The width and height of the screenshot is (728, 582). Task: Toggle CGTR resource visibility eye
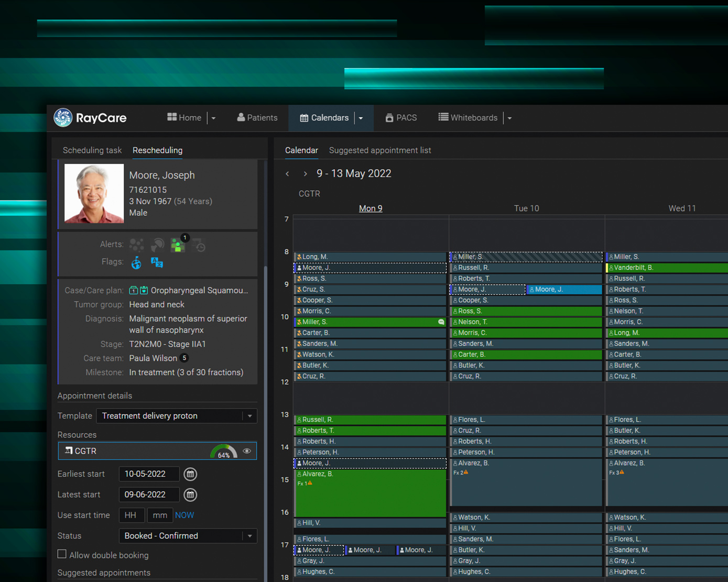click(247, 451)
